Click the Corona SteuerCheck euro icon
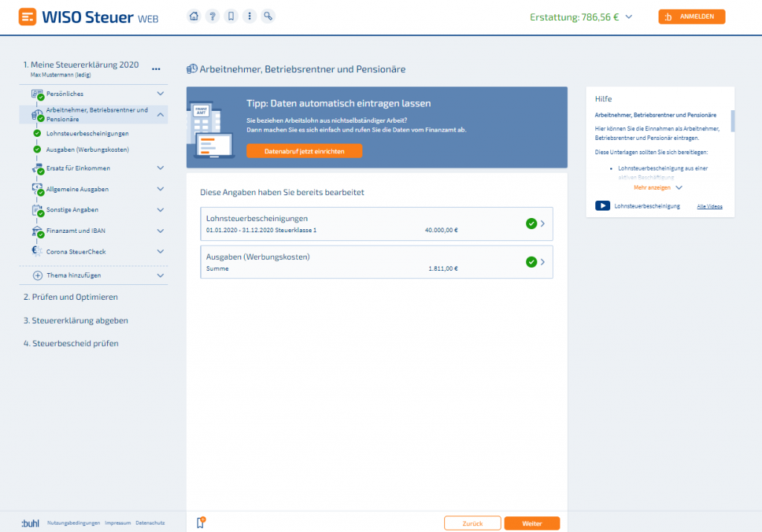The image size is (762, 532). 37,251
